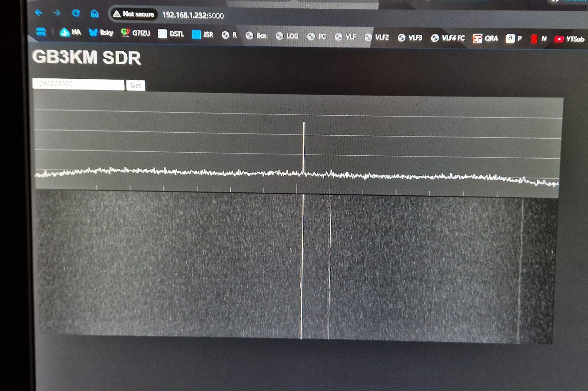Open the JSR bookmark
Image resolution: width=588 pixels, height=391 pixels.
coord(203,34)
